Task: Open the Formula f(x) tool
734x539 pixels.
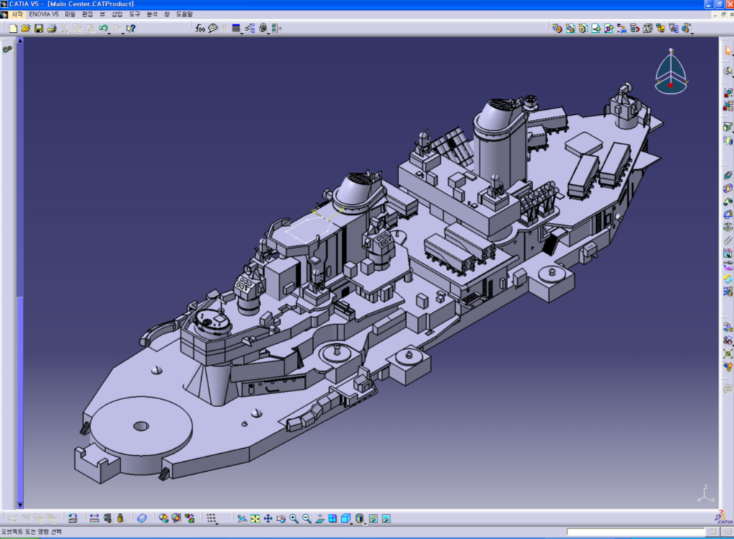Action: 200,28
